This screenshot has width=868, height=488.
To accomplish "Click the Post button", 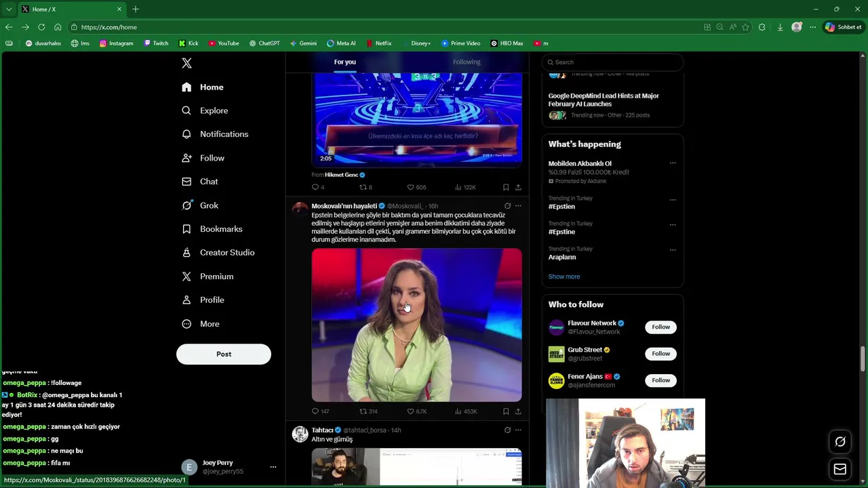I will (x=224, y=354).
